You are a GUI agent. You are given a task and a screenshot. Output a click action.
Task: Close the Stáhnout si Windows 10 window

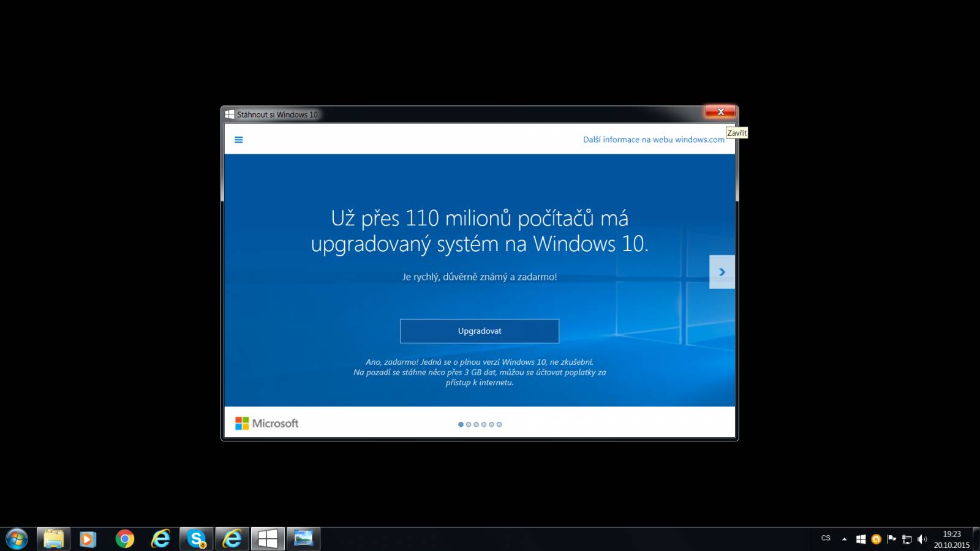720,111
